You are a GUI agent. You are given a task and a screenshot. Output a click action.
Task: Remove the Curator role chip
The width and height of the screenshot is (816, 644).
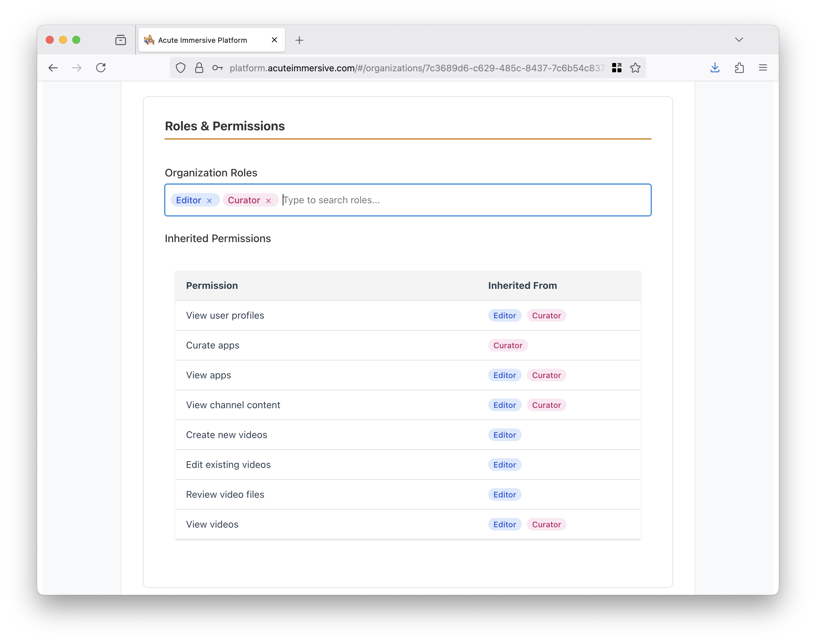[x=268, y=201]
